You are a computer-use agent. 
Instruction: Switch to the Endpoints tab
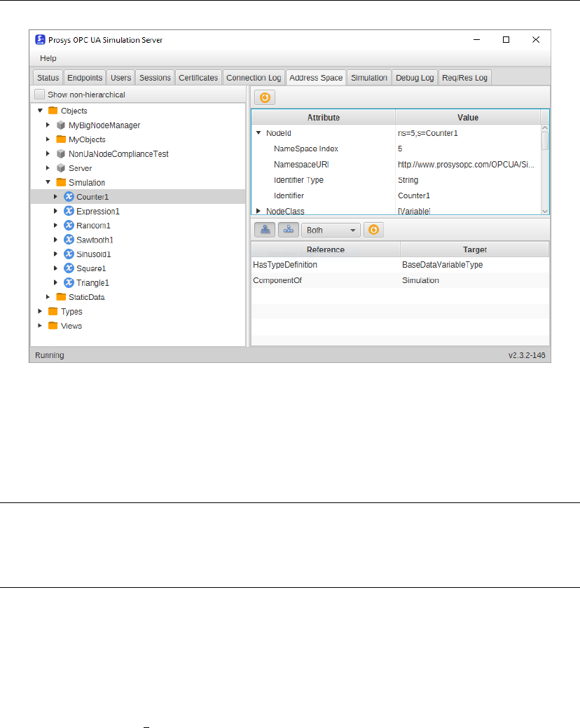click(85, 78)
